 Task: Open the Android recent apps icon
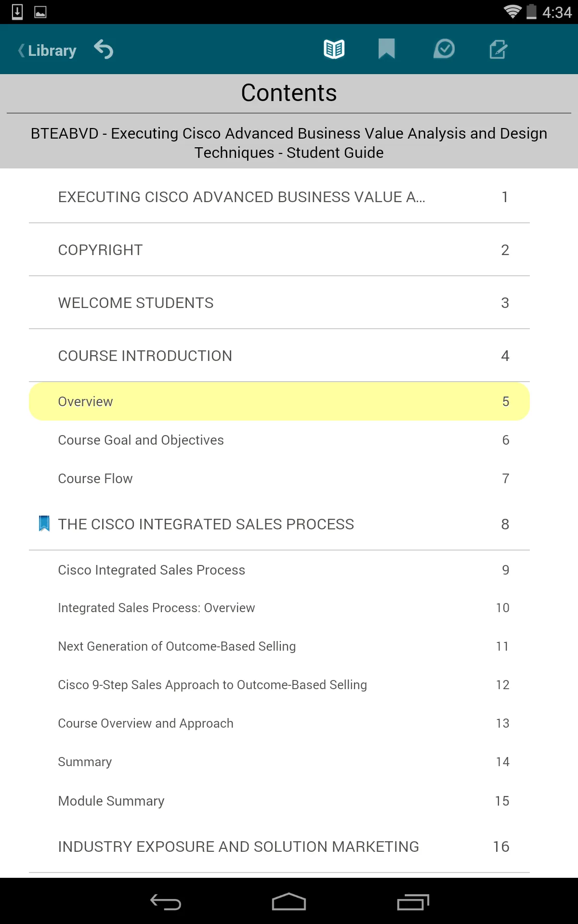(x=413, y=902)
